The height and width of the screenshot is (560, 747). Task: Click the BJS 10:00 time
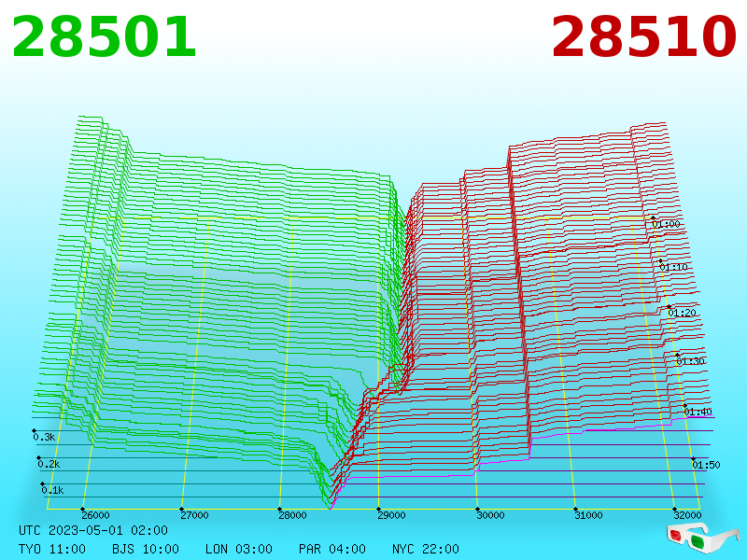[x=146, y=549]
